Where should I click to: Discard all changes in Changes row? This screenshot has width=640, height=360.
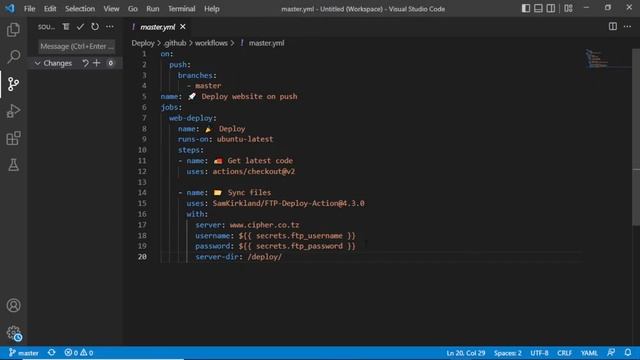tap(85, 63)
